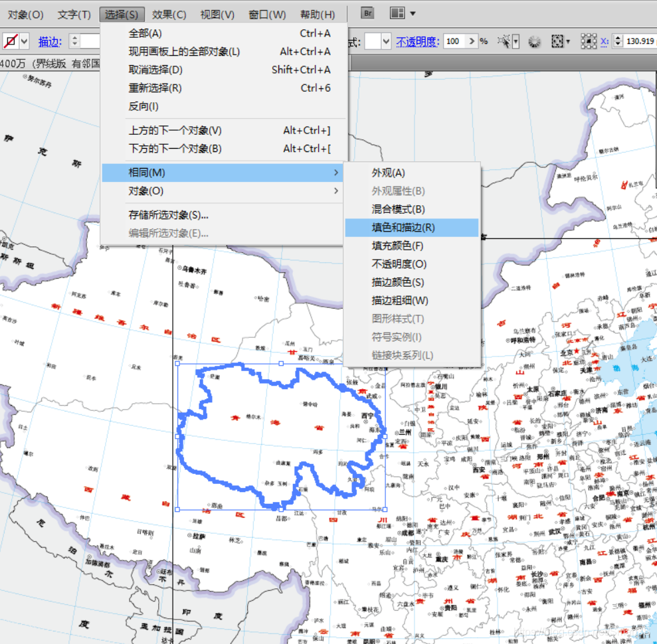Open the 文字(T) menu
Screen dimensions: 657x644
coord(74,15)
